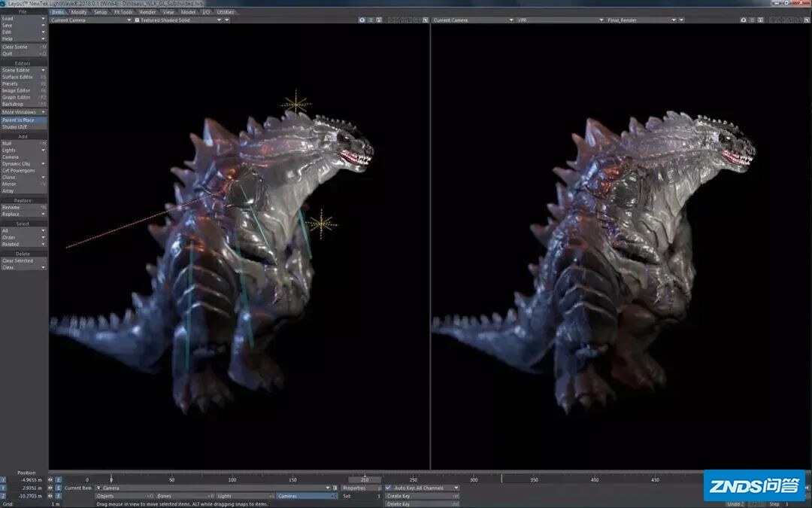Click the list icon in right viewport header
Viewport: 812px width, 508px height.
click(752, 20)
